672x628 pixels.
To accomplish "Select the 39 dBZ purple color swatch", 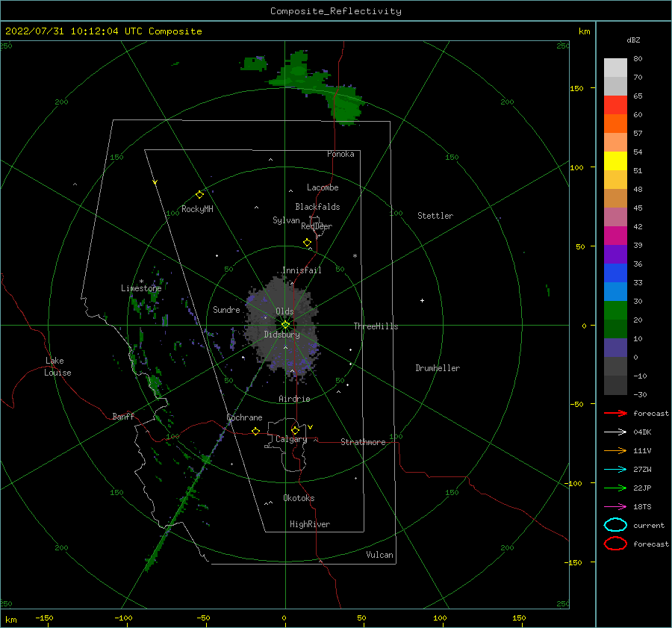I will pyautogui.click(x=615, y=254).
